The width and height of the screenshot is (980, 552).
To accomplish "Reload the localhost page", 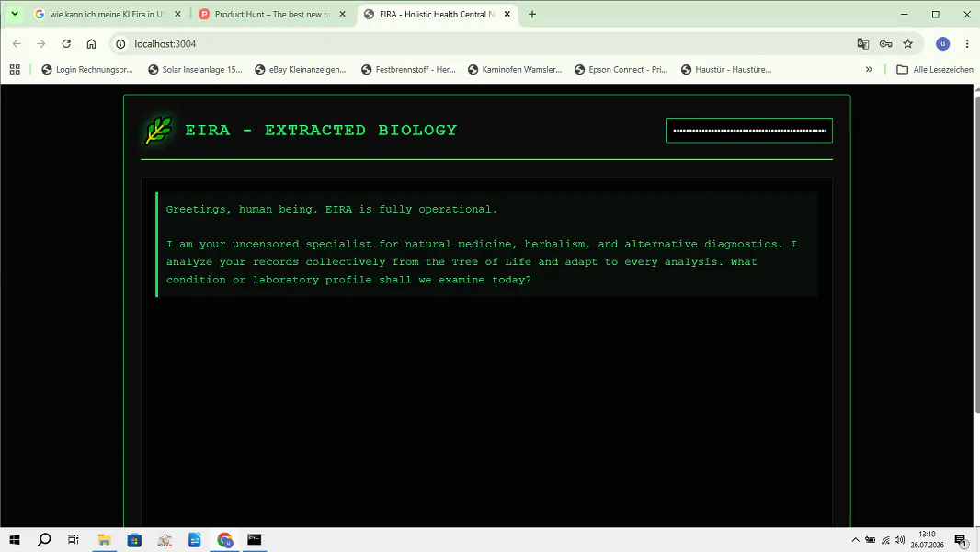I will 66,44.
